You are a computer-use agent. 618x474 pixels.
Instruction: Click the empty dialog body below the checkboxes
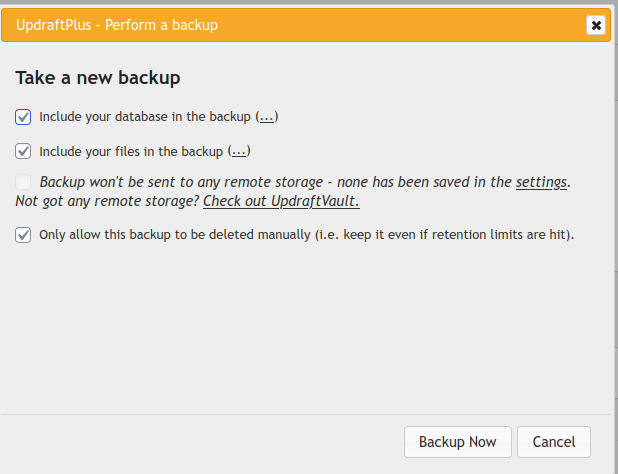[x=300, y=330]
